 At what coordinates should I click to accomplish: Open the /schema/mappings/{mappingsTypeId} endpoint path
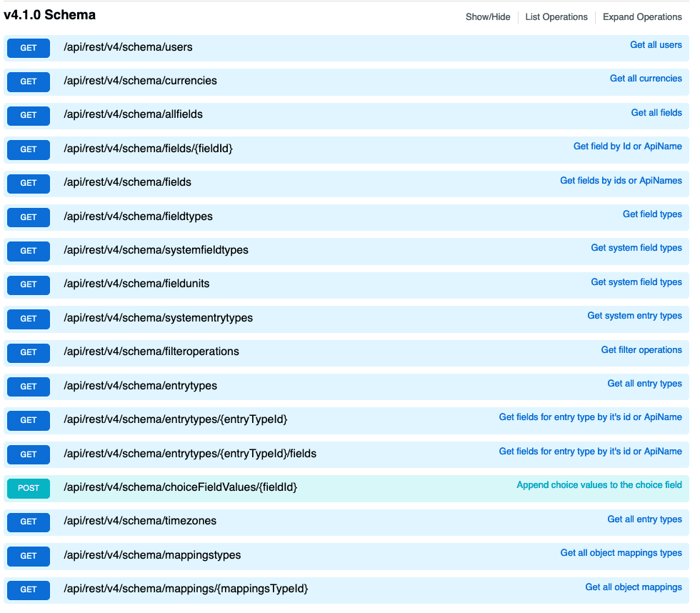coord(186,589)
